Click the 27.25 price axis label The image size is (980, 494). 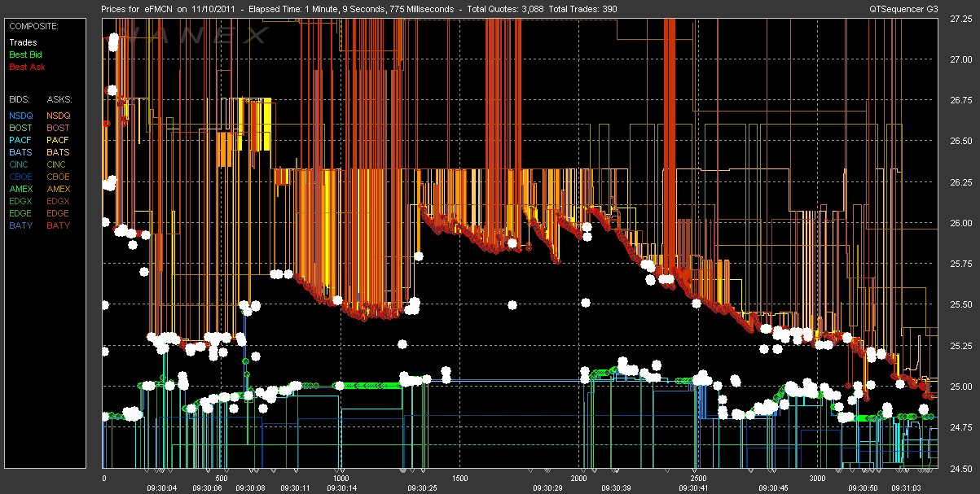click(x=960, y=20)
